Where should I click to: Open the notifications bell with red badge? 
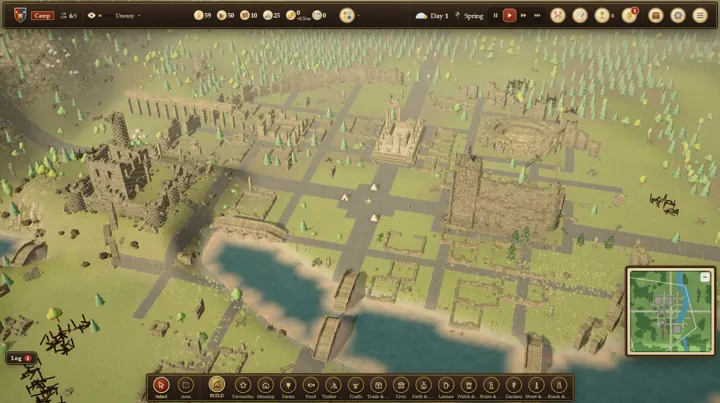[629, 16]
